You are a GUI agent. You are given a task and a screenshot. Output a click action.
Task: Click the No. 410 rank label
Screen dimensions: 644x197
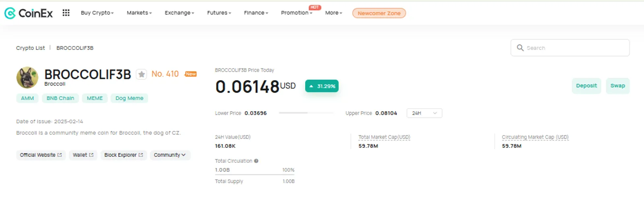click(165, 74)
